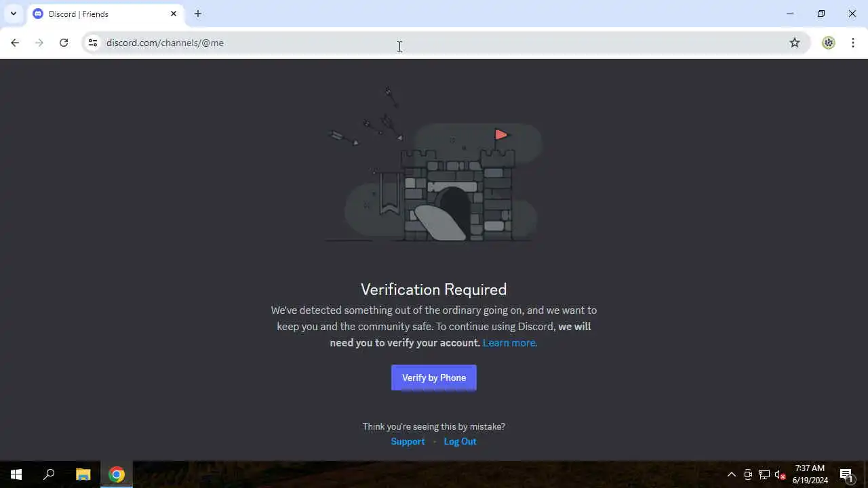Expand the tab search dropdown
This screenshot has width=868, height=488.
click(13, 14)
